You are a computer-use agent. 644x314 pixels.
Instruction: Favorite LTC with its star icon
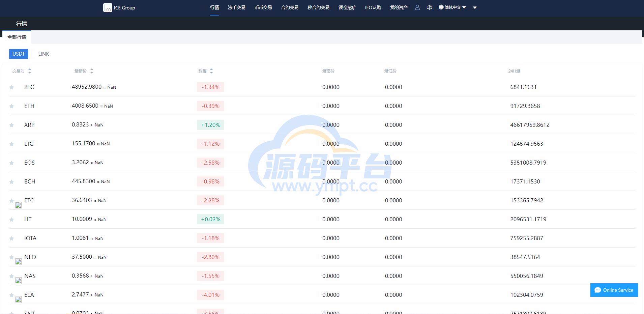click(x=11, y=144)
